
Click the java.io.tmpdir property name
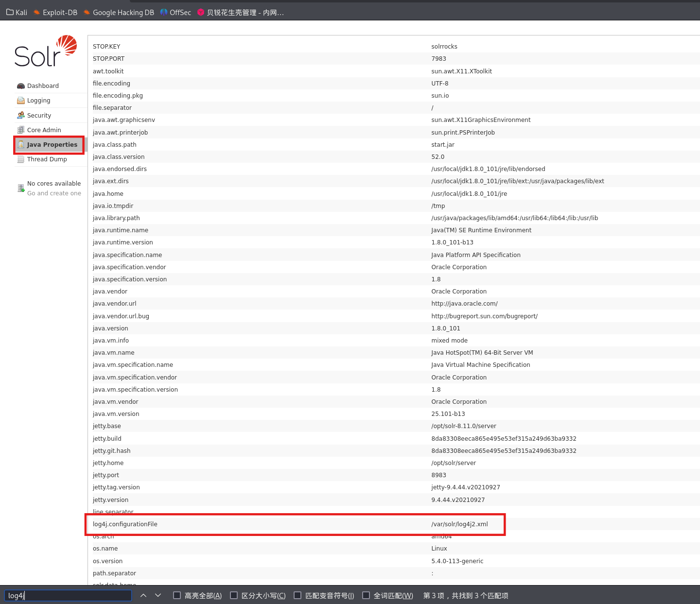point(113,206)
